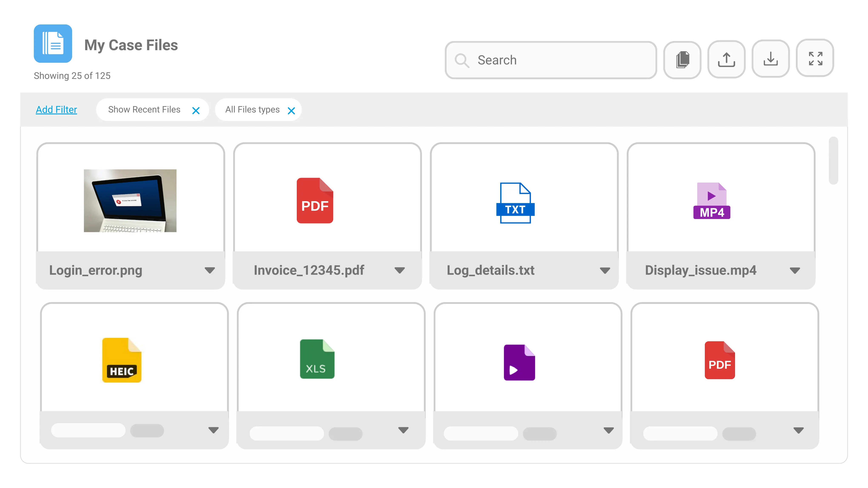The width and height of the screenshot is (868, 488).
Task: Click the Login_error.png laptop thumbnail
Action: 130,200
